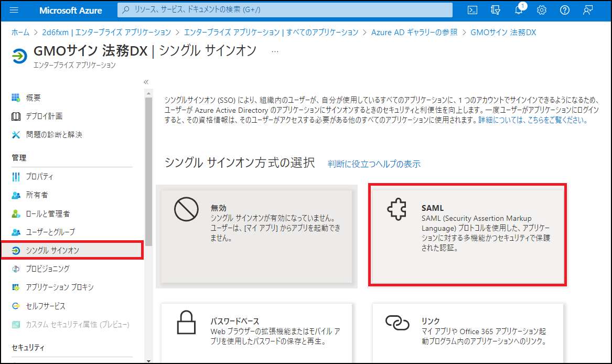Open Cloud Shell from the top bar
This screenshot has width=612, height=364.
pos(473,10)
